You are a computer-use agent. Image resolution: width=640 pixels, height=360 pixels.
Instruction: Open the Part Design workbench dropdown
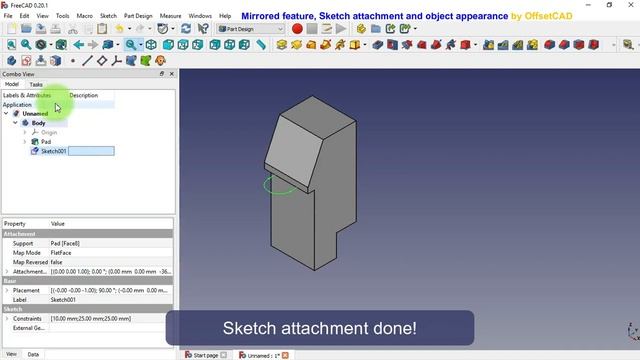click(x=251, y=29)
